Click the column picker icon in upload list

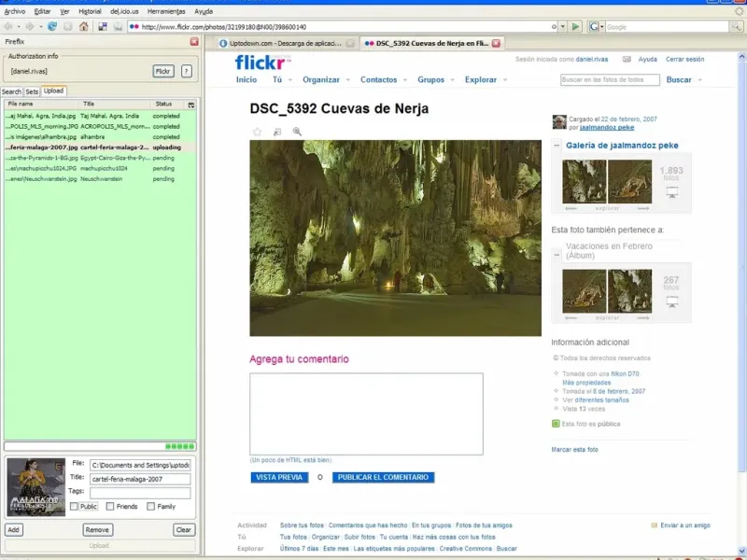pyautogui.click(x=191, y=105)
